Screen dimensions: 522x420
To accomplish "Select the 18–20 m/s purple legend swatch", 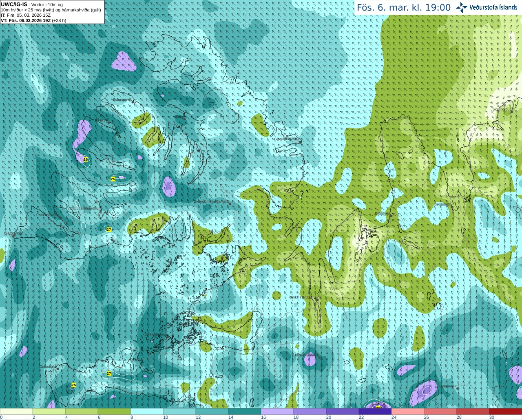I will tap(310, 411).
